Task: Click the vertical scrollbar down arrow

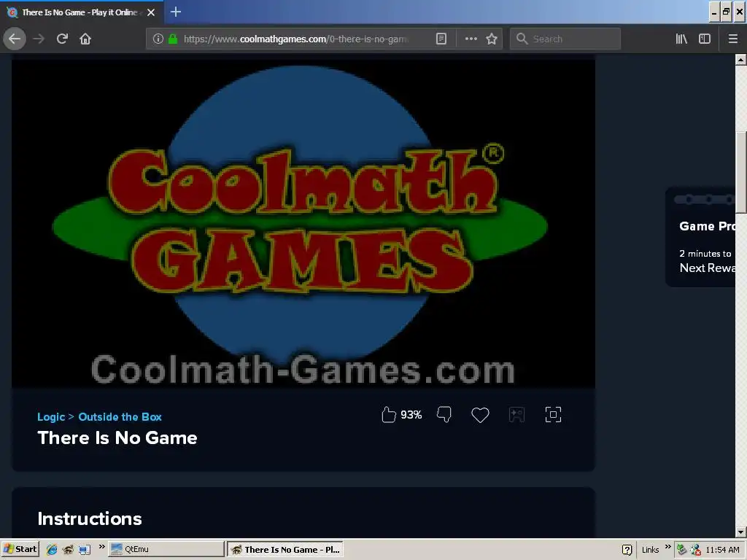Action: click(741, 532)
